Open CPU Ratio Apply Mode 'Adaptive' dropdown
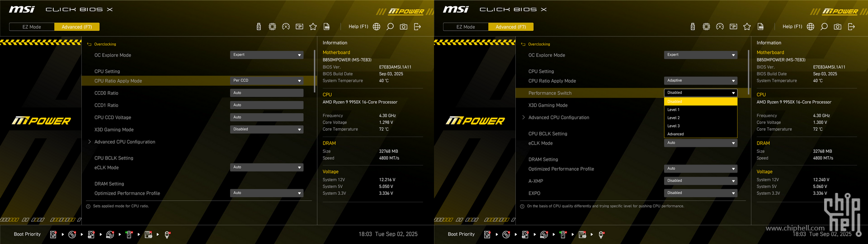Screen dimensions: 868x244 [701, 81]
